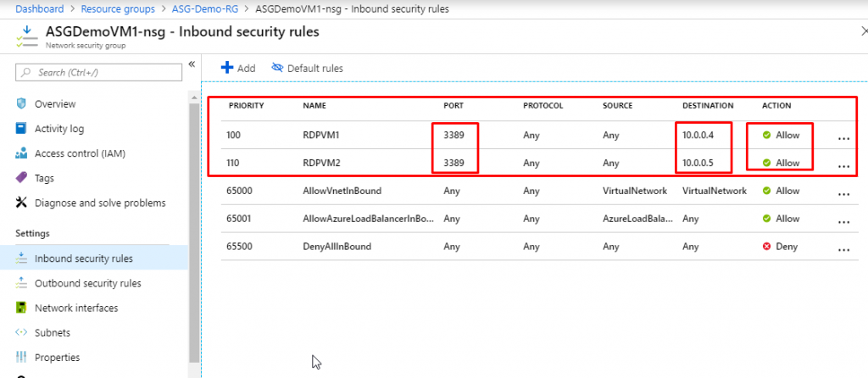Click the Diagnose and solve problems icon
This screenshot has height=378, width=868.
pyautogui.click(x=22, y=203)
